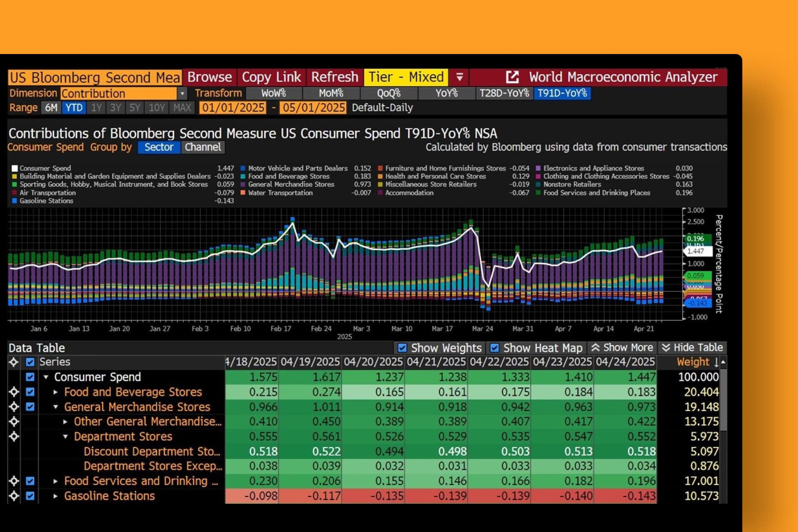Click the Copy Link button
The image size is (798, 532).
271,77
